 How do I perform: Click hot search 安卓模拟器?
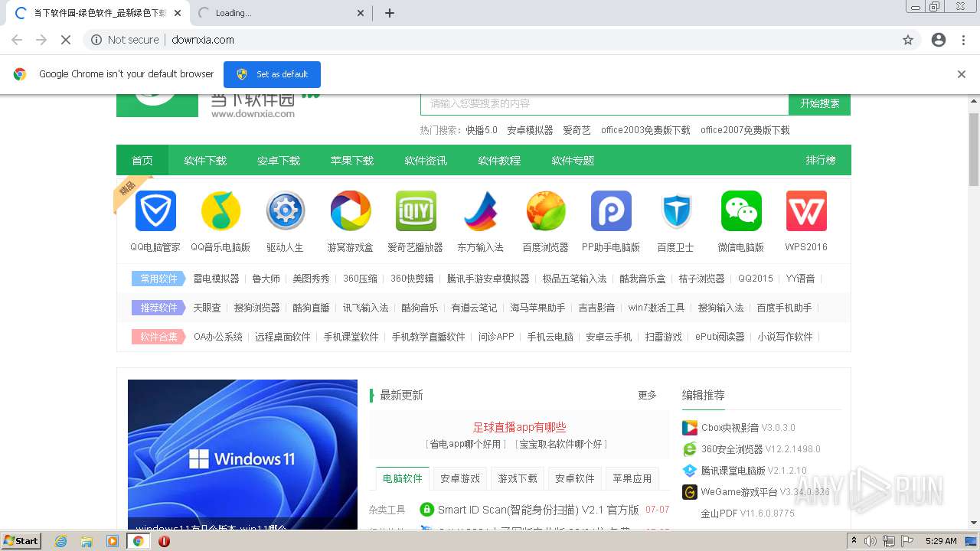[x=530, y=130]
